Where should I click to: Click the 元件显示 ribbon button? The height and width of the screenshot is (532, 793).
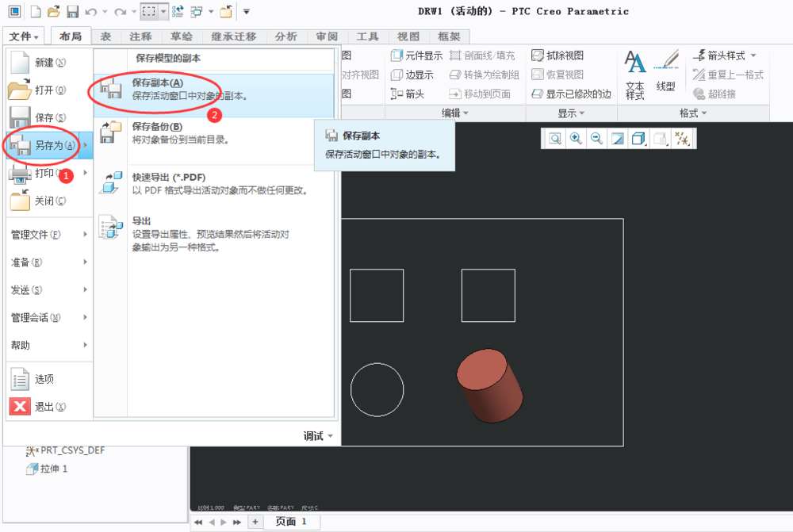click(x=417, y=55)
